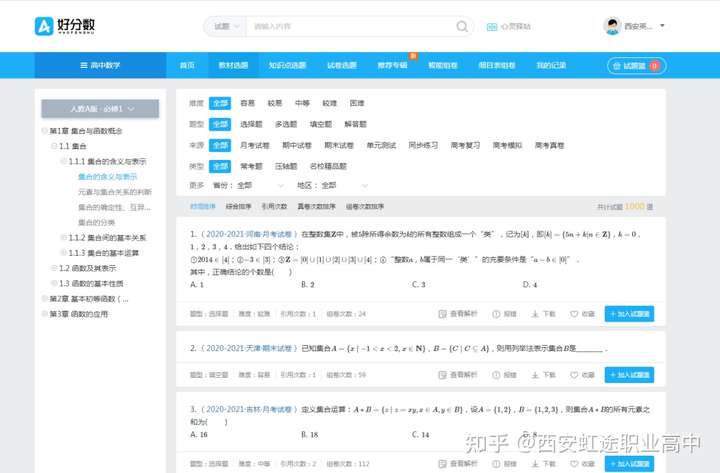Collapse chapter 第1章 集合与函数概念

(x=45, y=131)
